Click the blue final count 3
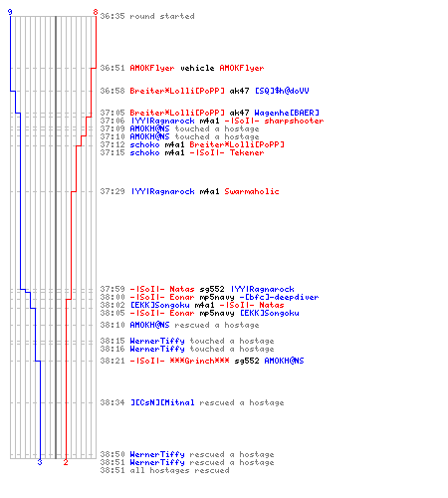The width and height of the screenshot is (448, 498). [40, 462]
